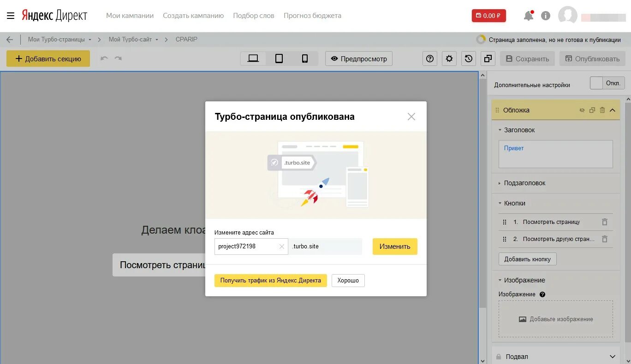Delete button 2 Посмотреть другую стран
Viewport: 631px width, 364px height.
point(605,239)
